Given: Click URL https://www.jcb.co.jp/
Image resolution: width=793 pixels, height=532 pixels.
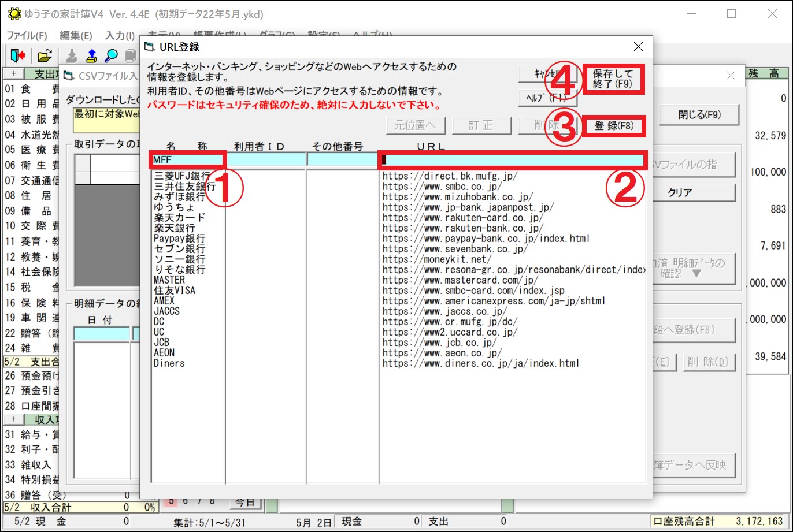Looking at the screenshot, I should click(439, 343).
